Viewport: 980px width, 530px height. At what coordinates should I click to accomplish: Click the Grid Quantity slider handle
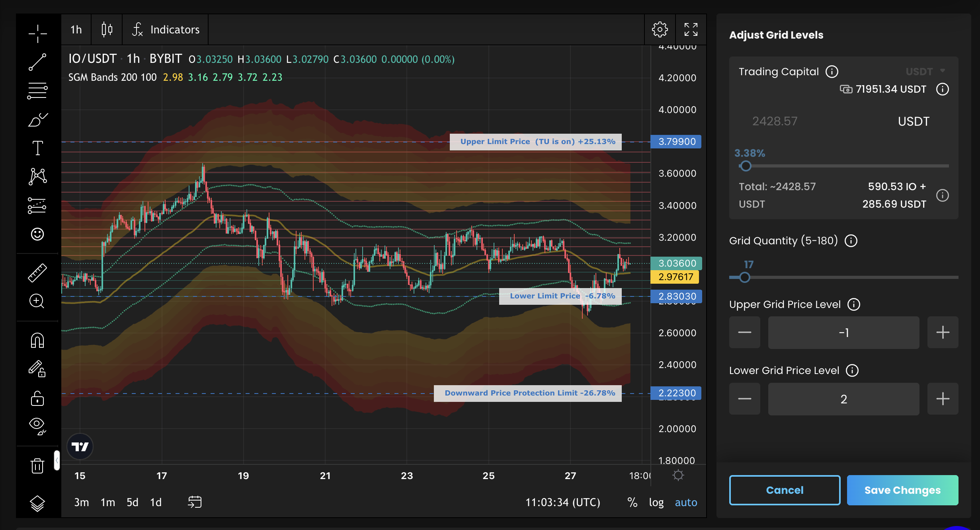(x=744, y=277)
